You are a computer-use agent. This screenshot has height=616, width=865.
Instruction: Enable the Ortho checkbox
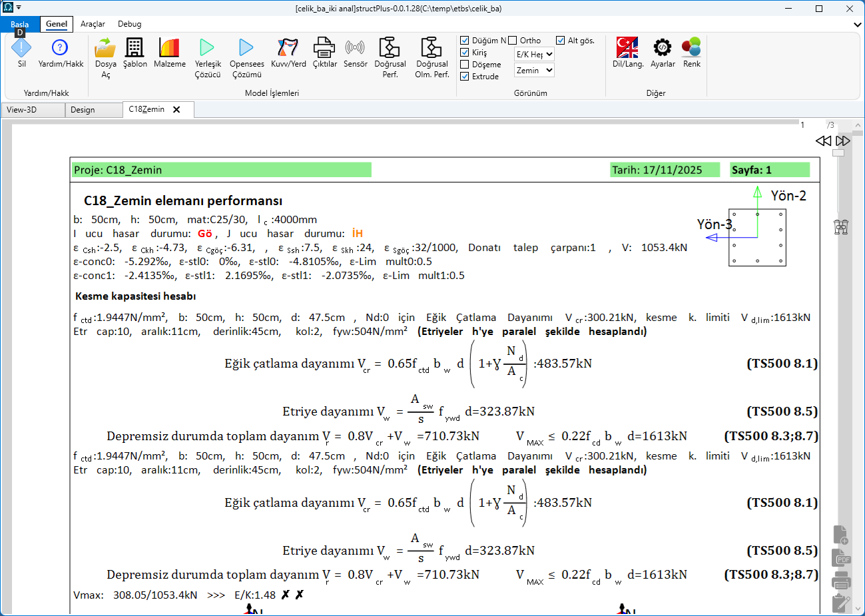point(513,41)
